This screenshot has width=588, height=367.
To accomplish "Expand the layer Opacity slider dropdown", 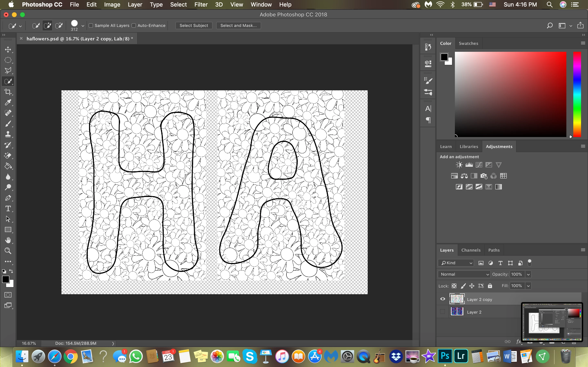I will click(528, 274).
